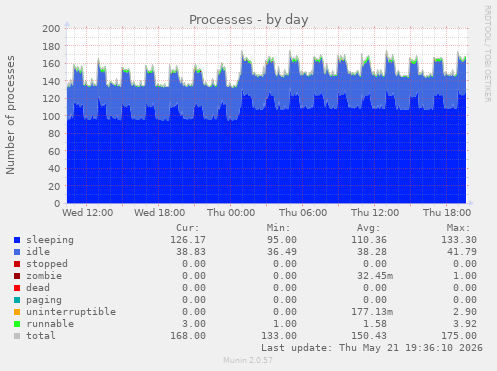The image size is (497, 371).
Task: Click the 'Thu 06:00' x-axis label
Action: click(x=303, y=213)
